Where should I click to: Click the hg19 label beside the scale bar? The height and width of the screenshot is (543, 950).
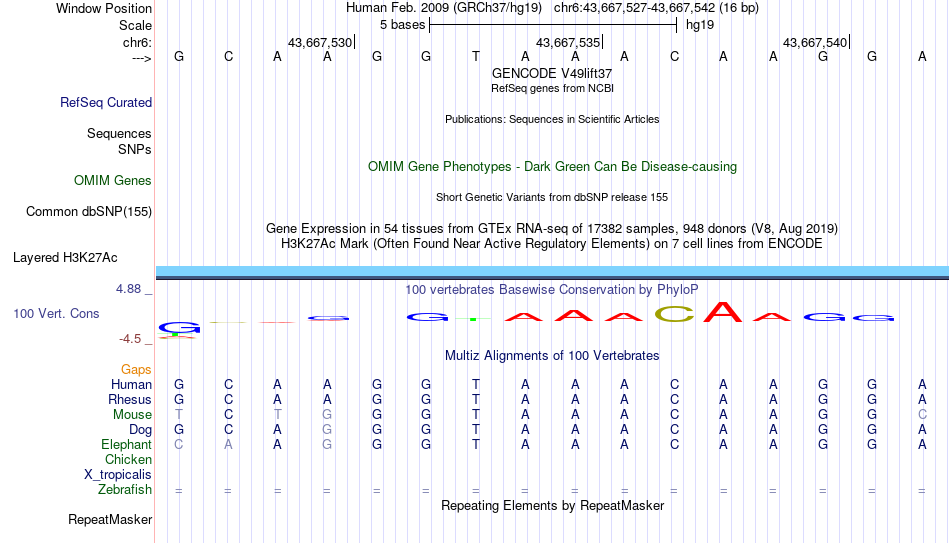click(x=700, y=25)
